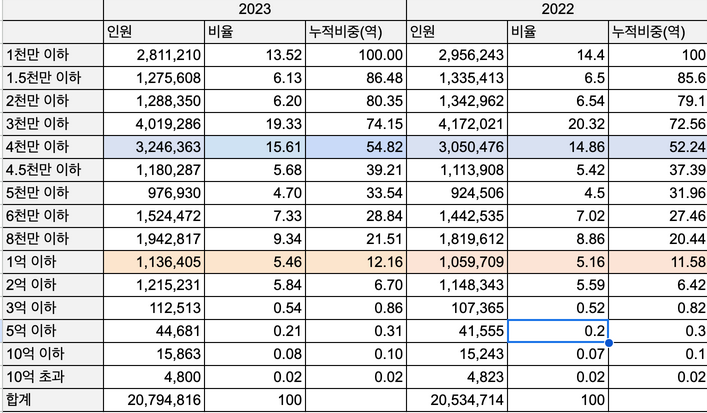
Task: Click the 2023 total 20,794,816
Action: coord(154,400)
